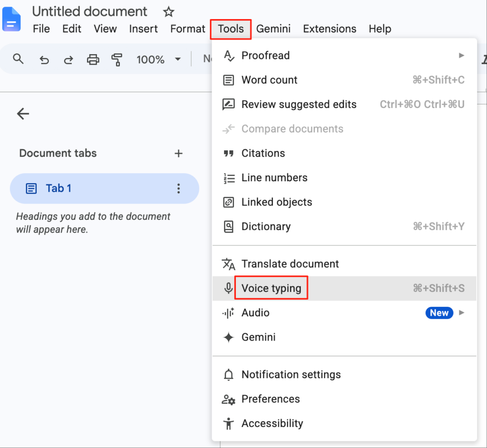Select Gemini entry in Tools dropdown
487x448 pixels.
(x=344, y=337)
